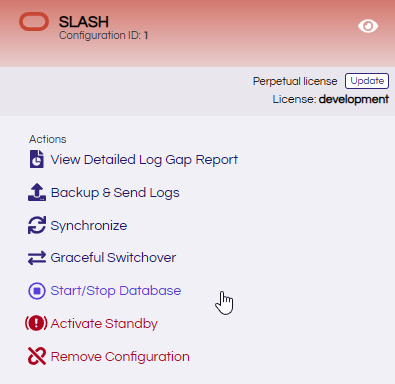
Task: Click the Synchronize circular arrows icon
Action: coord(37,225)
